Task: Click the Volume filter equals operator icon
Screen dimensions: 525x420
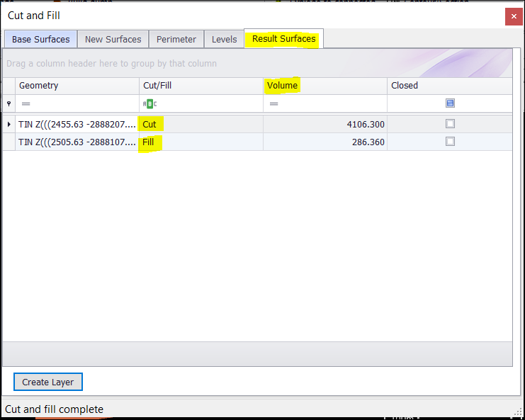Action: point(273,103)
